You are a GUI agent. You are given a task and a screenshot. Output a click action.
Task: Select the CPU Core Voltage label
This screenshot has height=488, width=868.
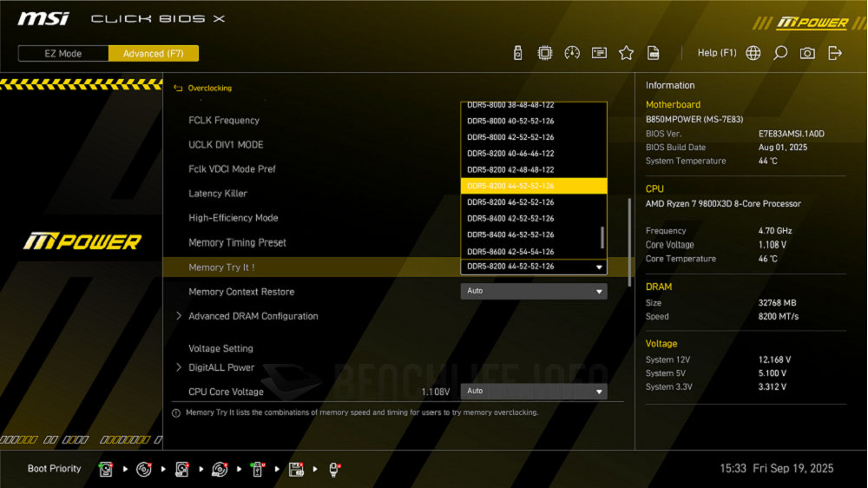click(226, 392)
